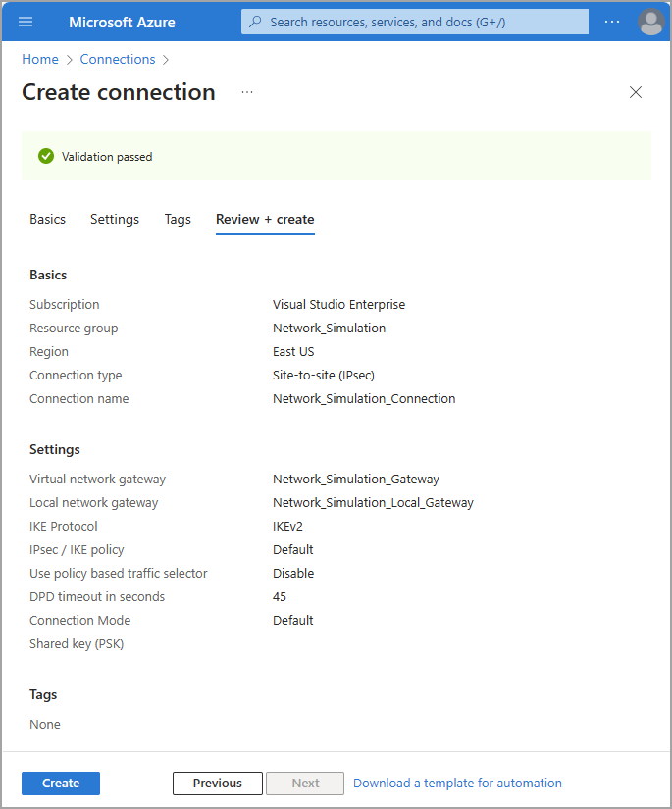Open the hamburger portal menu

(26, 22)
